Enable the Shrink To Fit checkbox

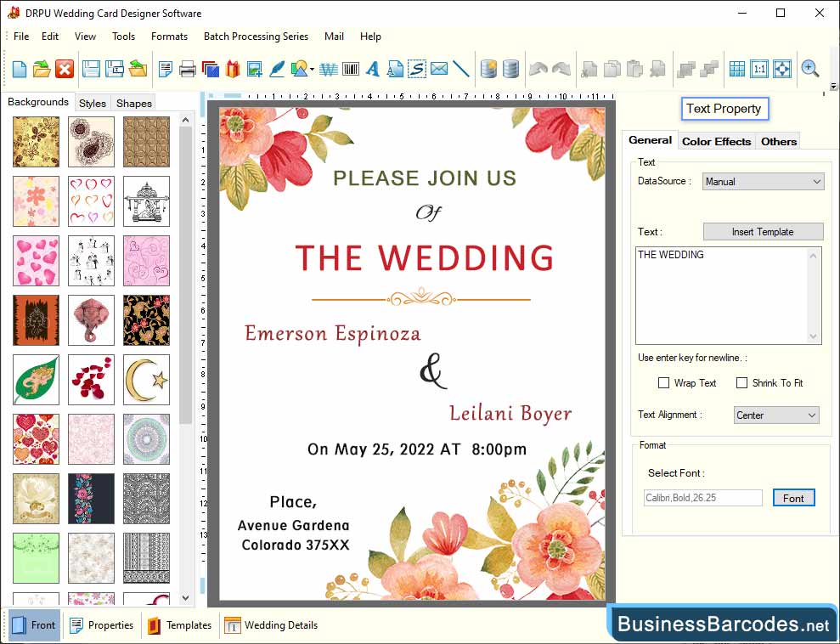click(741, 382)
